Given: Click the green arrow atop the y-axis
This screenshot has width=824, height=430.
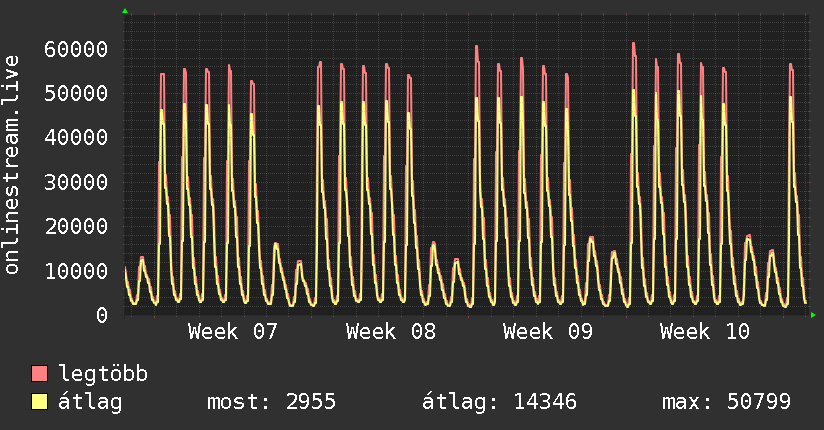Looking at the screenshot, I should pyautogui.click(x=125, y=11).
